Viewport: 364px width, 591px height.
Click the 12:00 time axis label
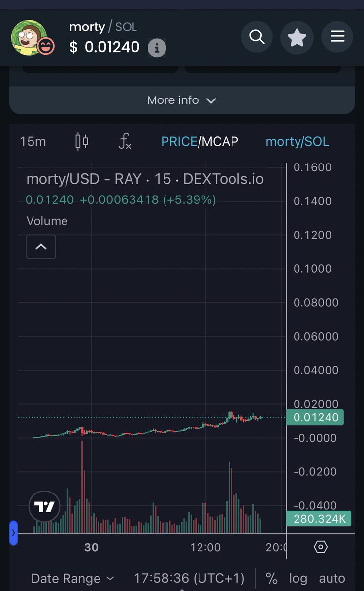(205, 547)
